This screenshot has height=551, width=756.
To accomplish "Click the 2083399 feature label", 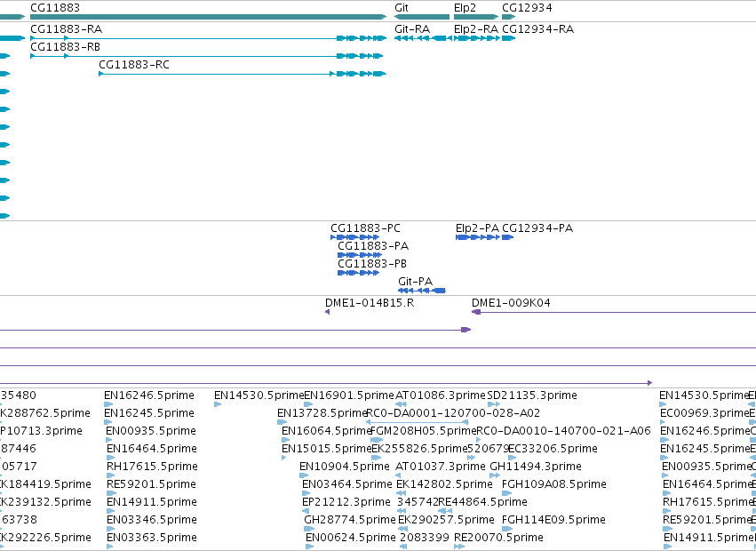I will coord(425,538).
